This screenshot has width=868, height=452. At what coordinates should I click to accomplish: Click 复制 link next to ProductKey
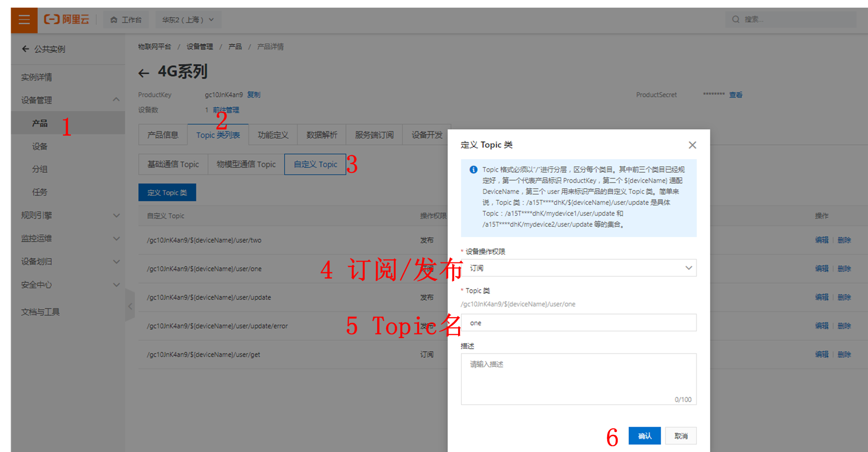pos(254,95)
